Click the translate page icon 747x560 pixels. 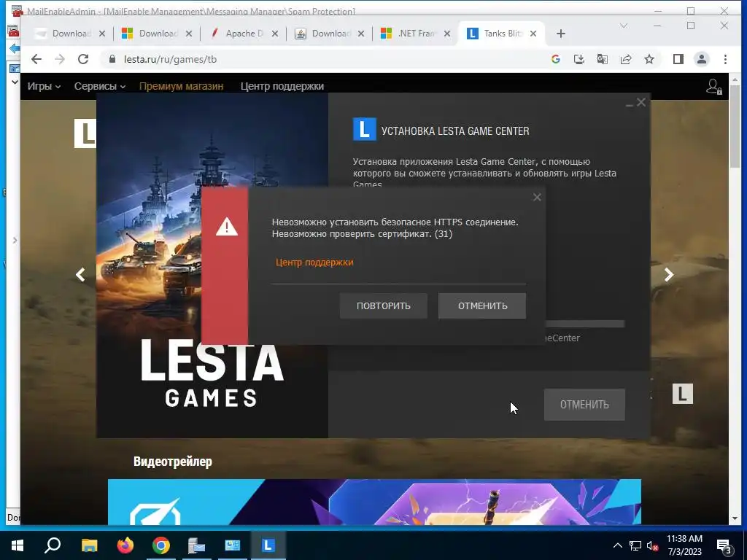[x=602, y=59]
